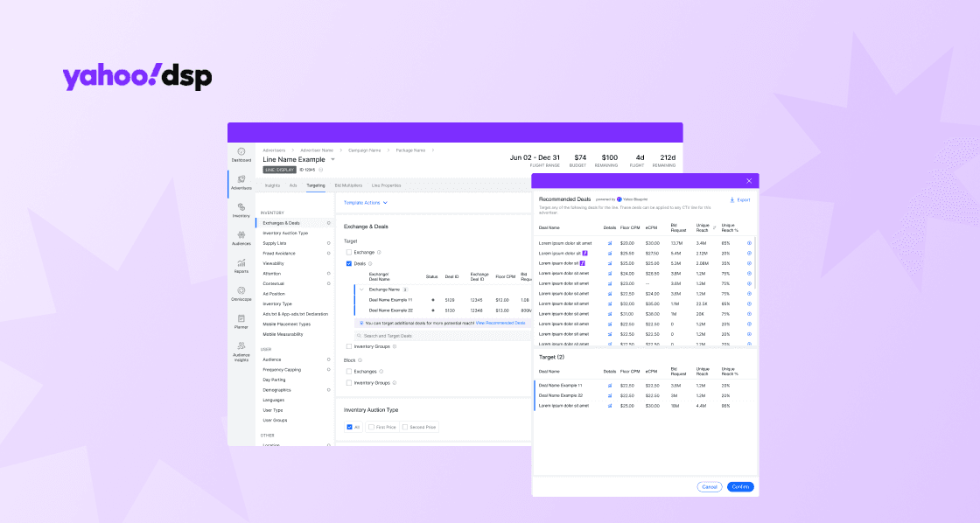Focus the Search and Target Deals field
The height and width of the screenshot is (523, 980).
(x=443, y=336)
